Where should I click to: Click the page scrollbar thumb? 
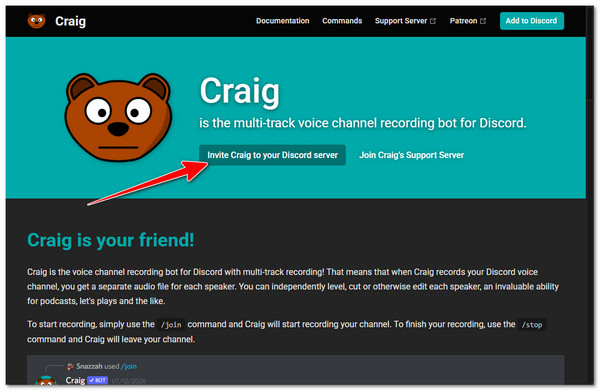pyautogui.click(x=590, y=54)
